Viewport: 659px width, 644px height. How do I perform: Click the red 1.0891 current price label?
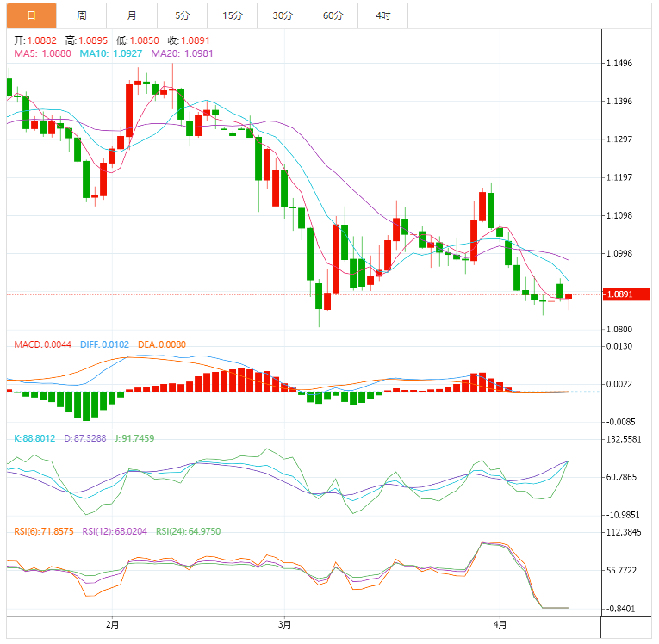click(x=626, y=294)
